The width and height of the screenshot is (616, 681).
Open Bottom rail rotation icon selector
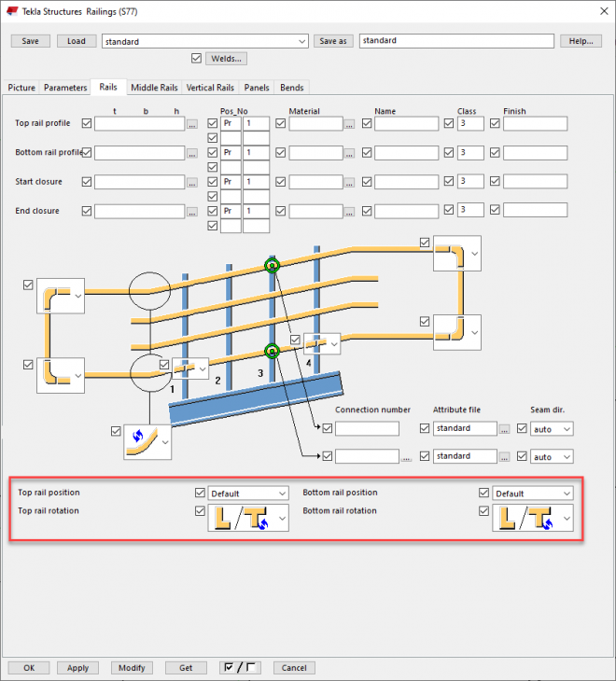pos(533,518)
